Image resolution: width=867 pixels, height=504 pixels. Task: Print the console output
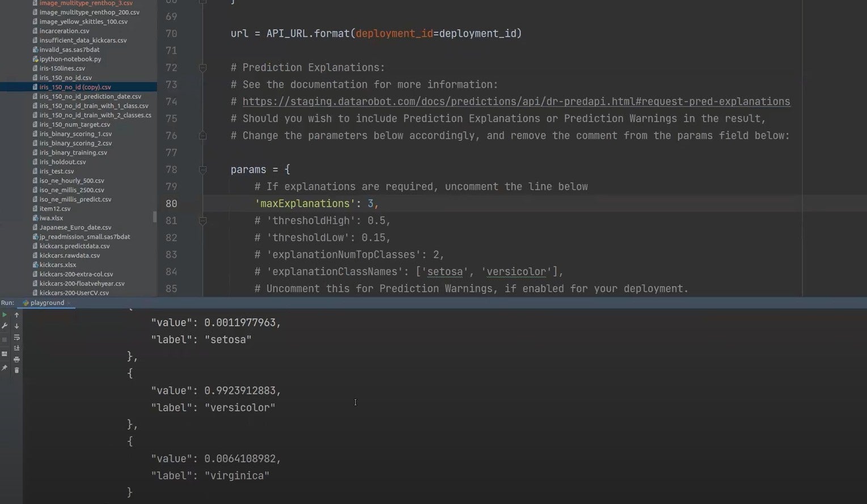coord(16,359)
